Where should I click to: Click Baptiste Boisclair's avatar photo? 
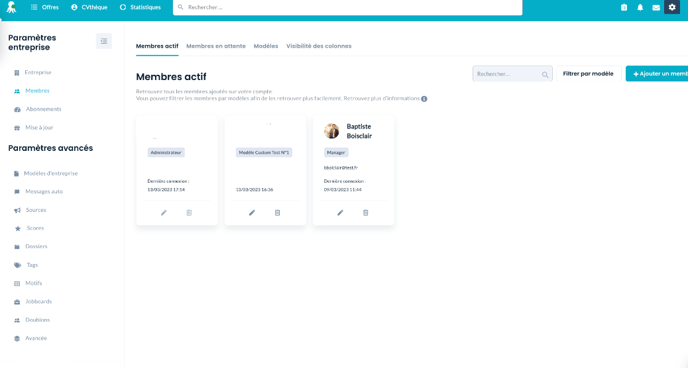(x=332, y=131)
